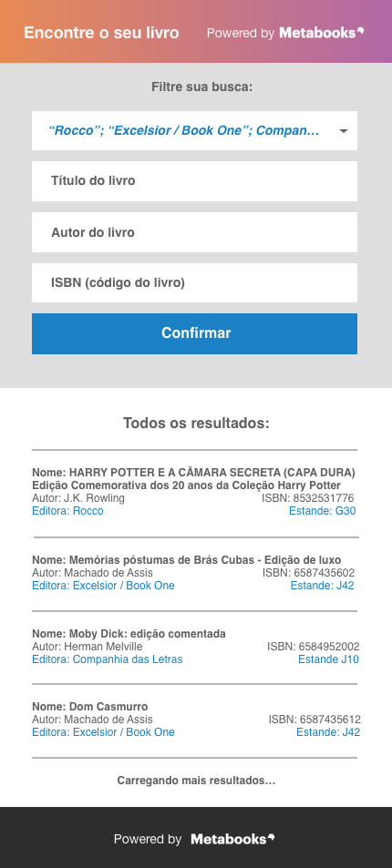The image size is (392, 868).
Task: Click Estande: J42 for Memórias póstumas
Action: coord(322,585)
